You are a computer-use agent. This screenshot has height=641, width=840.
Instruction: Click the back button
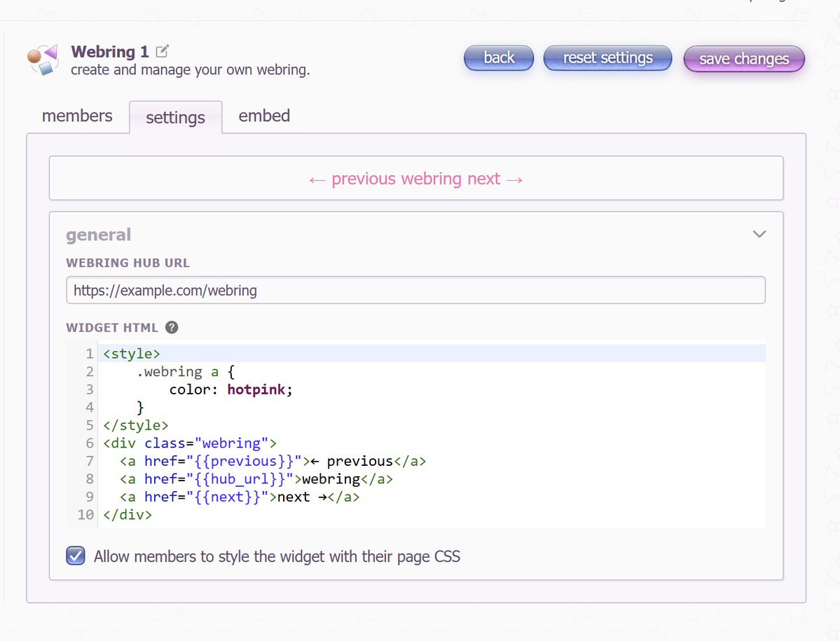[499, 58]
